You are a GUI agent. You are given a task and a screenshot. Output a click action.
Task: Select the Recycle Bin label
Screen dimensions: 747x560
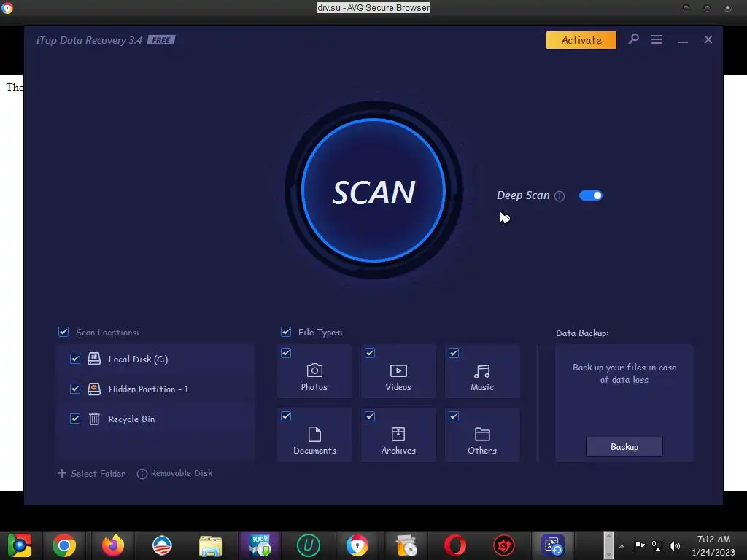pyautogui.click(x=131, y=419)
